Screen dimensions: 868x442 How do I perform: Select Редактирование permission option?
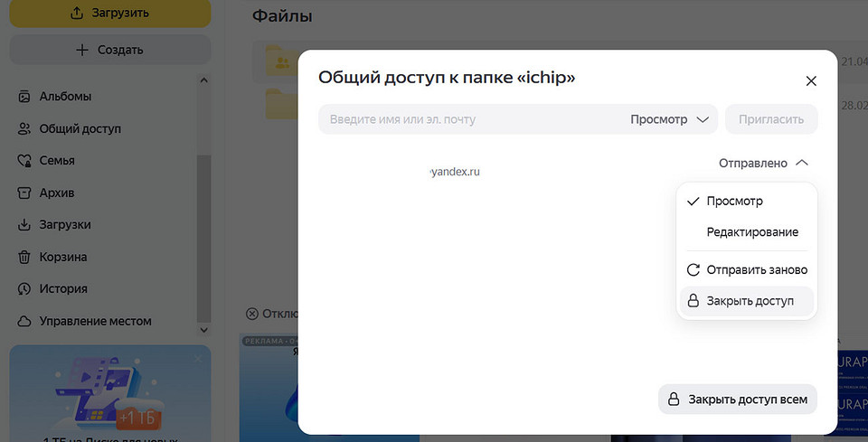pos(751,232)
